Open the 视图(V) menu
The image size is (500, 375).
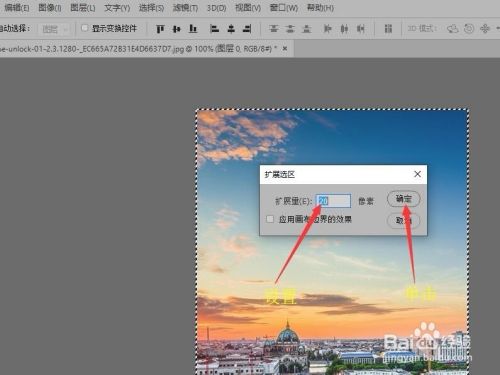pyautogui.click(x=248, y=8)
